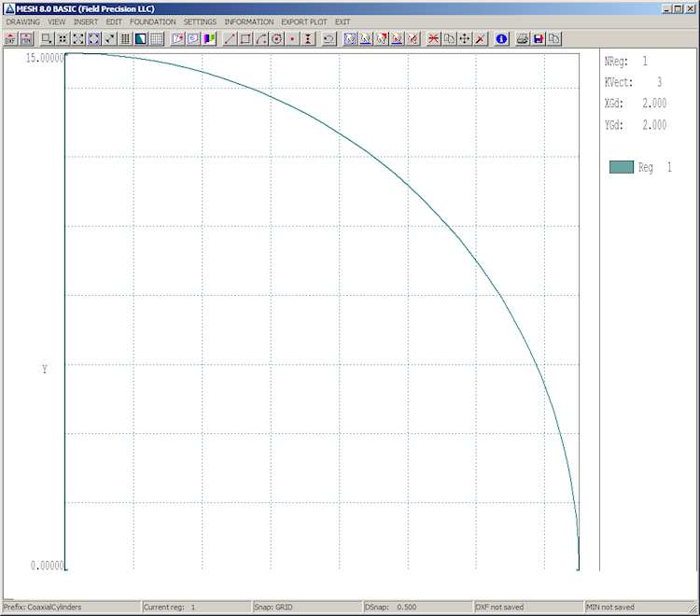Image resolution: width=700 pixels, height=616 pixels.
Task: Click the EXIT menu item
Action: (343, 21)
